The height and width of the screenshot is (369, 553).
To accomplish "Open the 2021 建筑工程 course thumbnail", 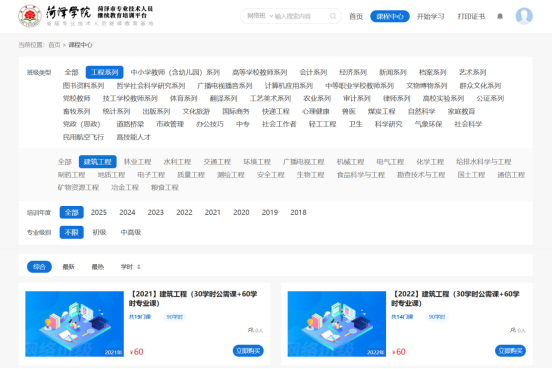I will [74, 324].
